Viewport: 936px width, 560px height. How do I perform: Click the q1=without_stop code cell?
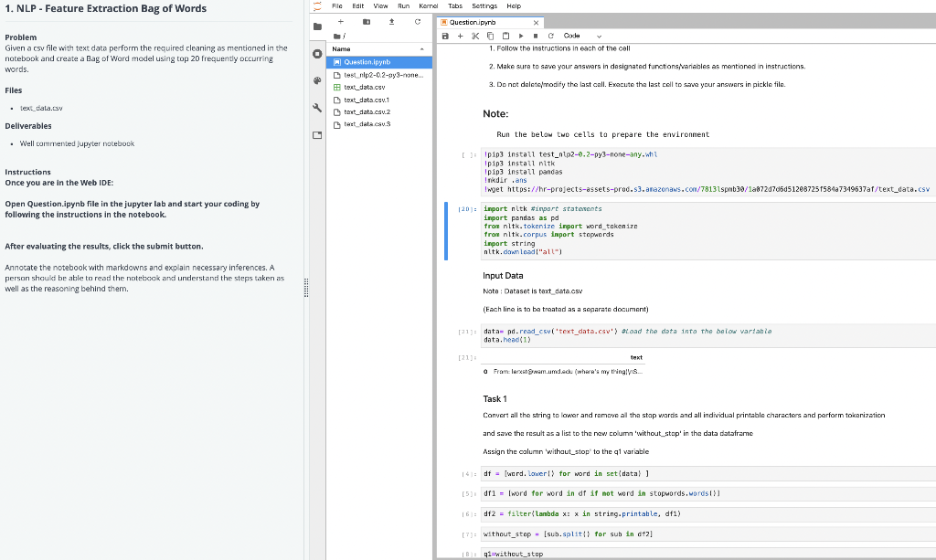click(708, 554)
